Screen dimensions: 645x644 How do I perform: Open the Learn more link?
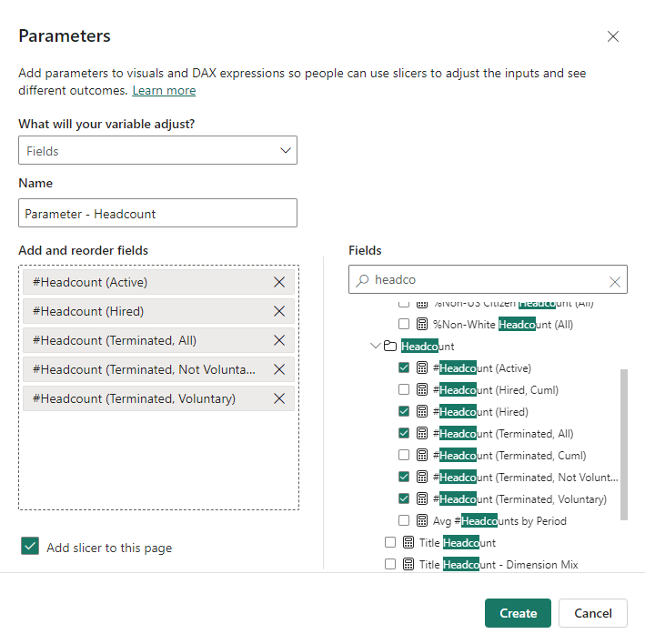(164, 90)
